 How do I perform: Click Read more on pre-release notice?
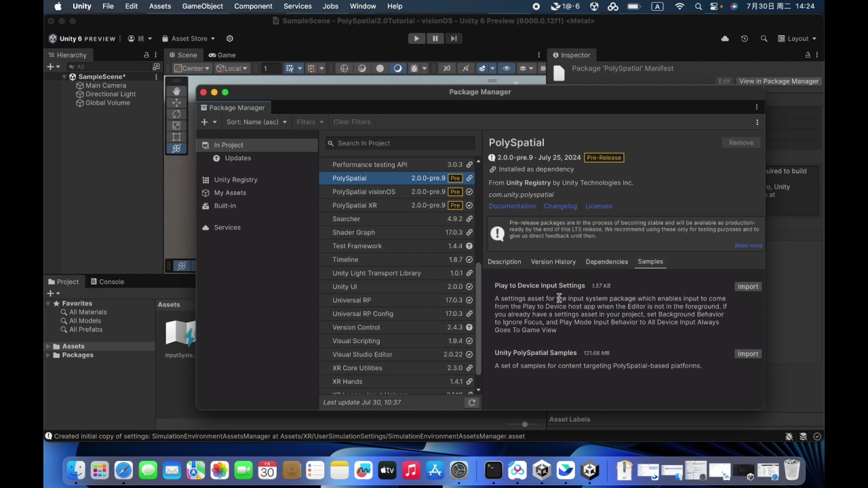click(x=749, y=245)
